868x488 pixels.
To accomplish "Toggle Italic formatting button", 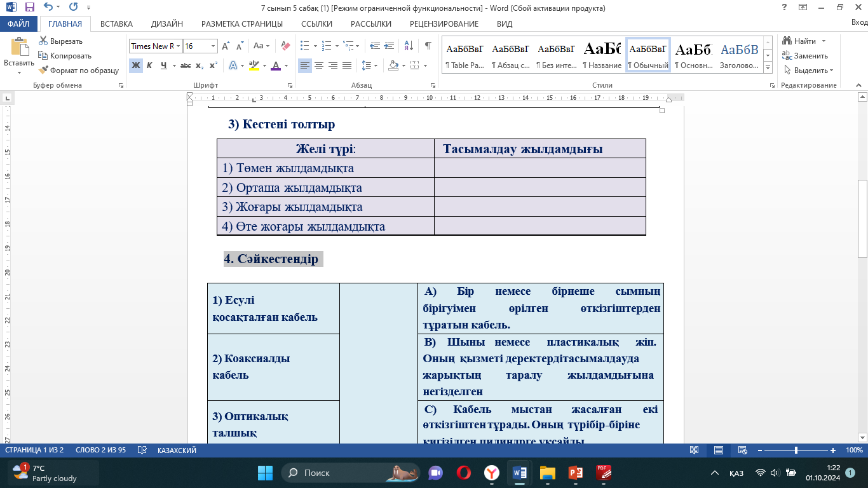I will [x=149, y=65].
